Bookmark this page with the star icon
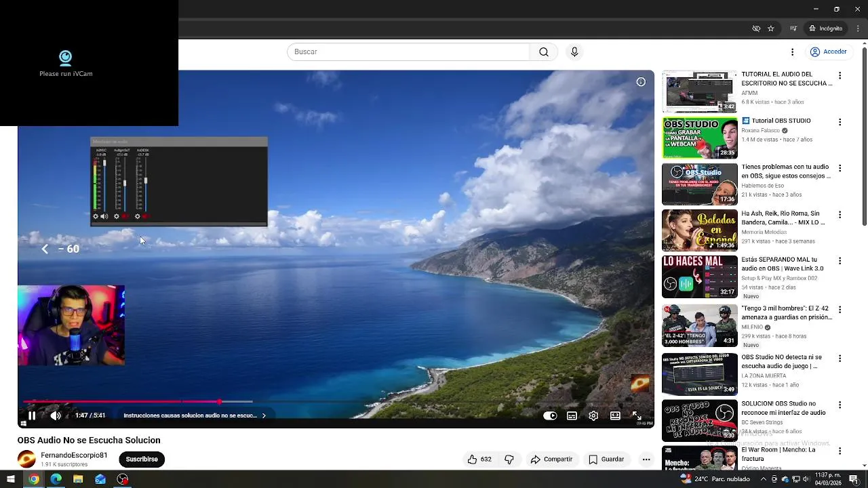Image resolution: width=868 pixels, height=488 pixels. click(x=771, y=28)
